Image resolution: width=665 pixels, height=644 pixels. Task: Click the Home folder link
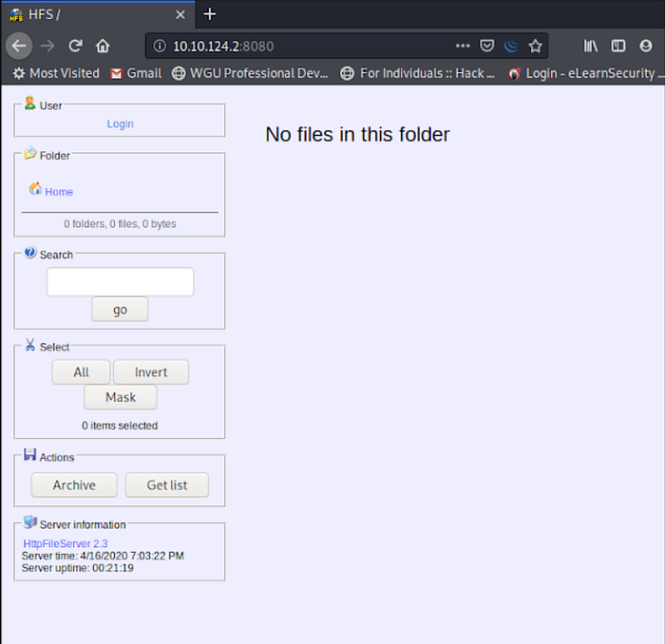59,192
